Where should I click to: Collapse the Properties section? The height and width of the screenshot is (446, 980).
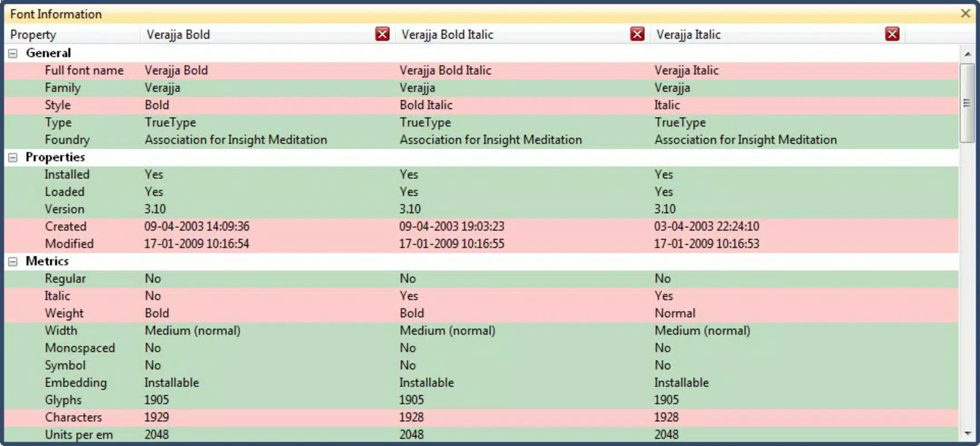click(x=13, y=158)
